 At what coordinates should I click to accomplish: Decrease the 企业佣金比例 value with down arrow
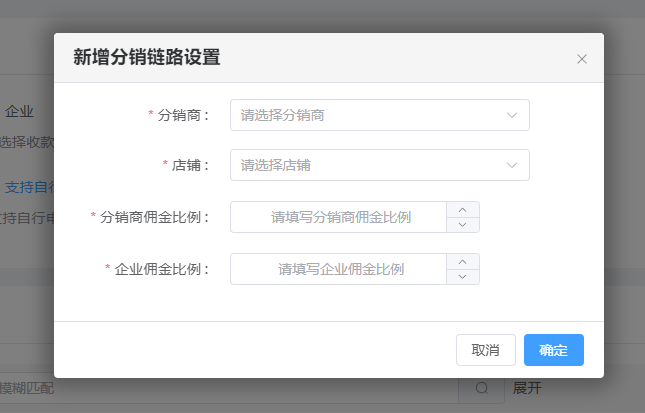[x=463, y=276]
